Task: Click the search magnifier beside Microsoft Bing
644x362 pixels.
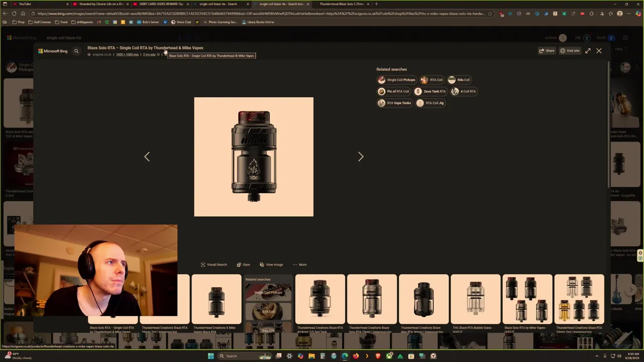Action: (76, 51)
